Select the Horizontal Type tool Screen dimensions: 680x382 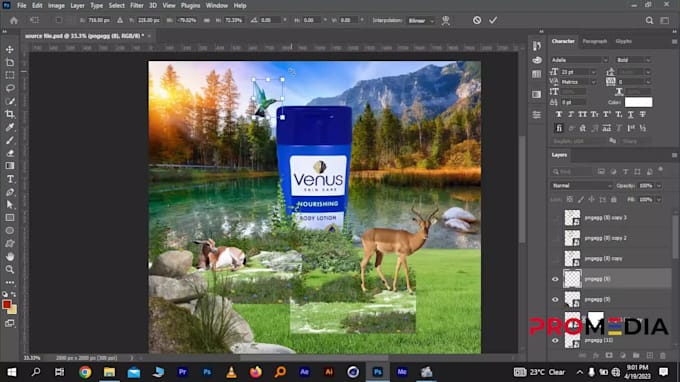tap(10, 179)
